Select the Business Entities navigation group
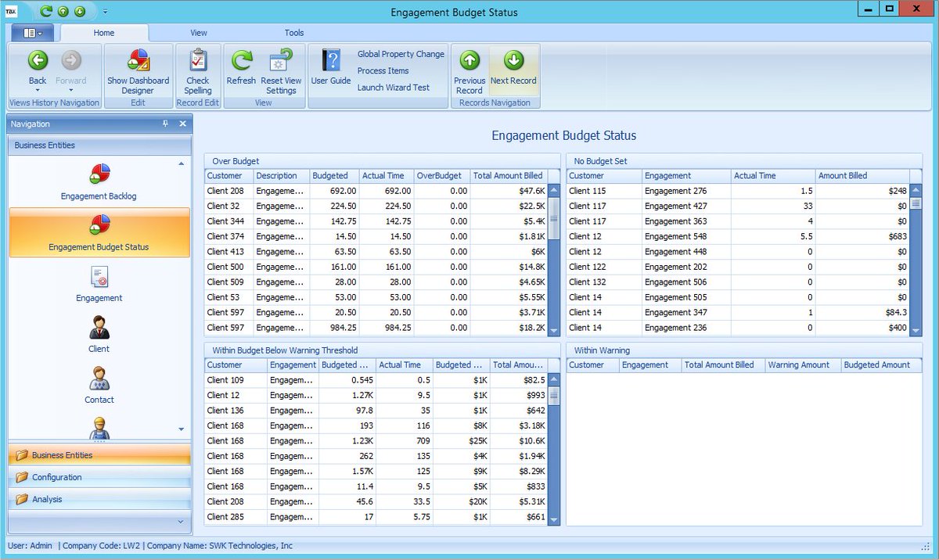939x560 pixels. pyautogui.click(x=99, y=455)
